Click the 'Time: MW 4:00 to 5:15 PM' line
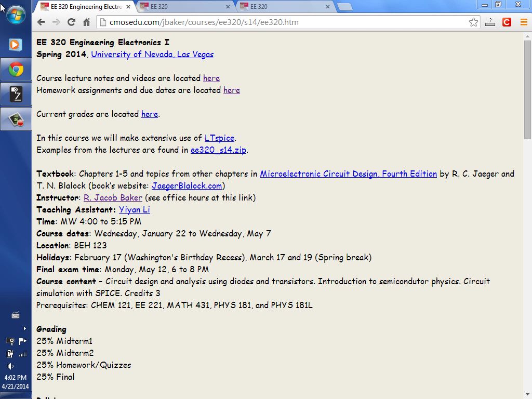Image resolution: width=532 pixels, height=399 pixels. 89,221
